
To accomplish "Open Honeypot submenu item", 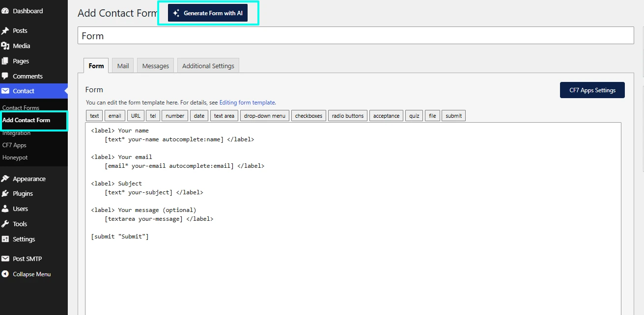I will (15, 157).
